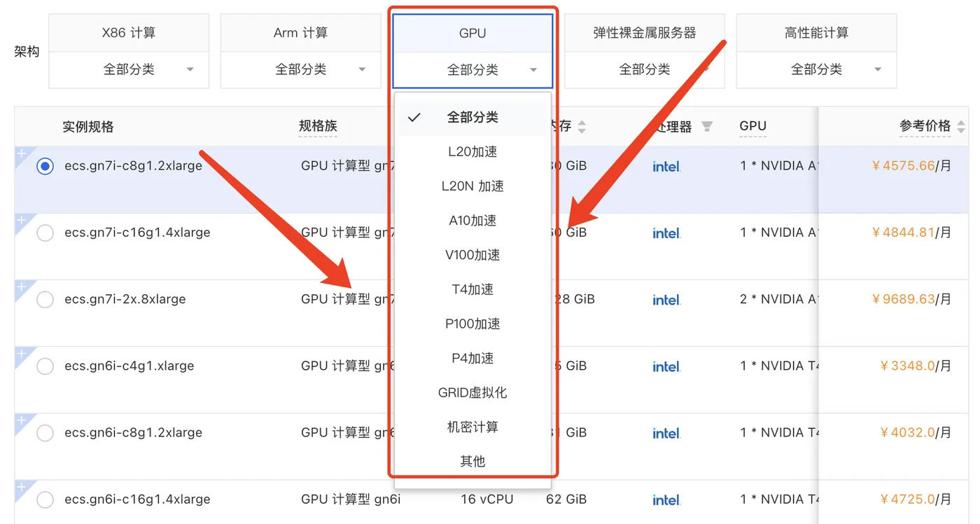Pick P4加速 in the dropdown list
The height and width of the screenshot is (524, 980).
click(472, 358)
